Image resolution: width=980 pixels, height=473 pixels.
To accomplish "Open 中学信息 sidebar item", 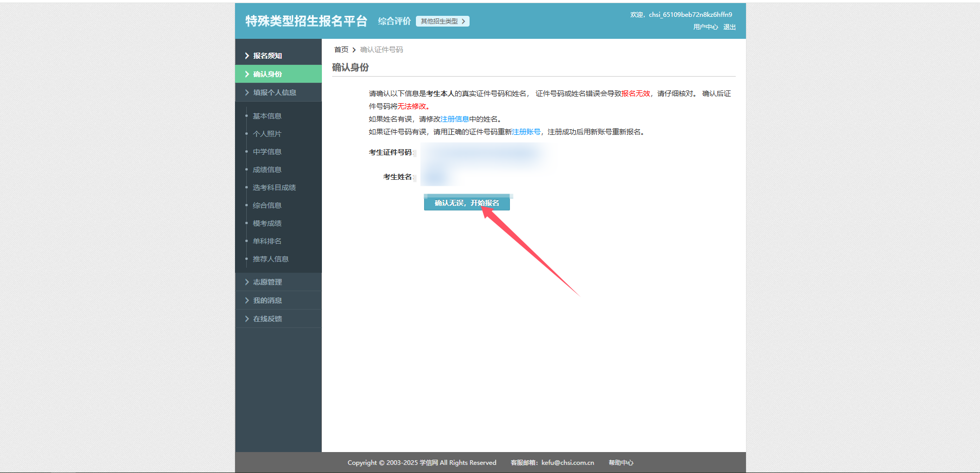I will coord(267,152).
